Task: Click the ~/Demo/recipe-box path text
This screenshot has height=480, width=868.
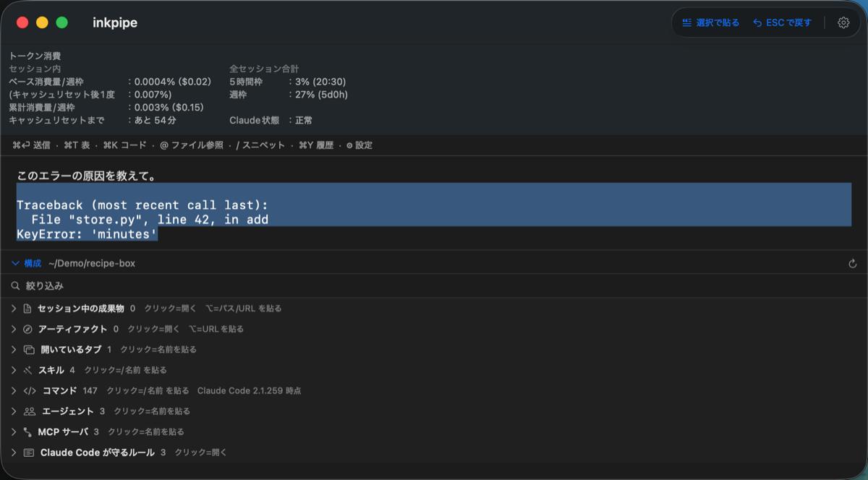Action: (x=92, y=264)
